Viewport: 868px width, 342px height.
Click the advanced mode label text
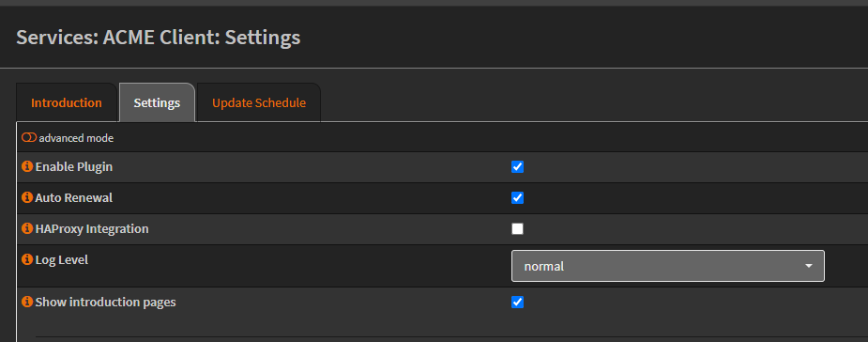tap(76, 138)
